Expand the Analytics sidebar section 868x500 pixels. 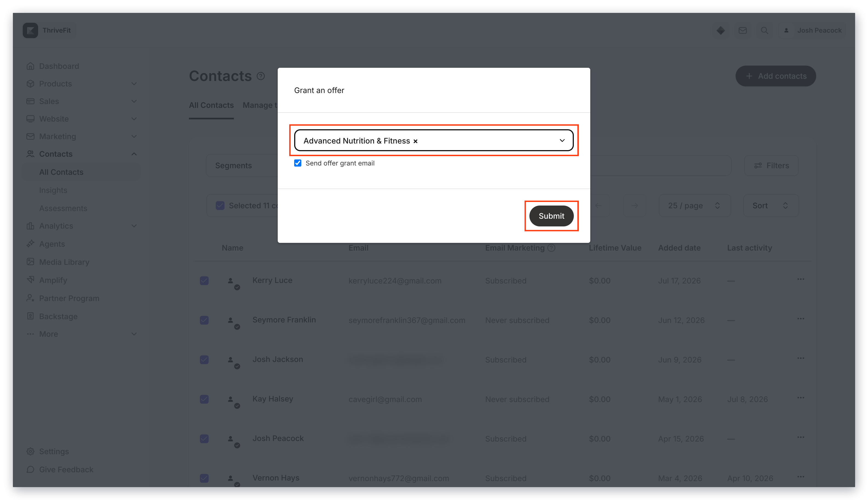(134, 226)
